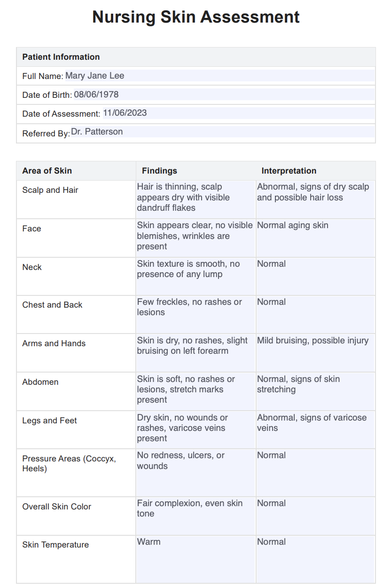
Task: Click the Neck interpretation field
Action: click(x=315, y=277)
